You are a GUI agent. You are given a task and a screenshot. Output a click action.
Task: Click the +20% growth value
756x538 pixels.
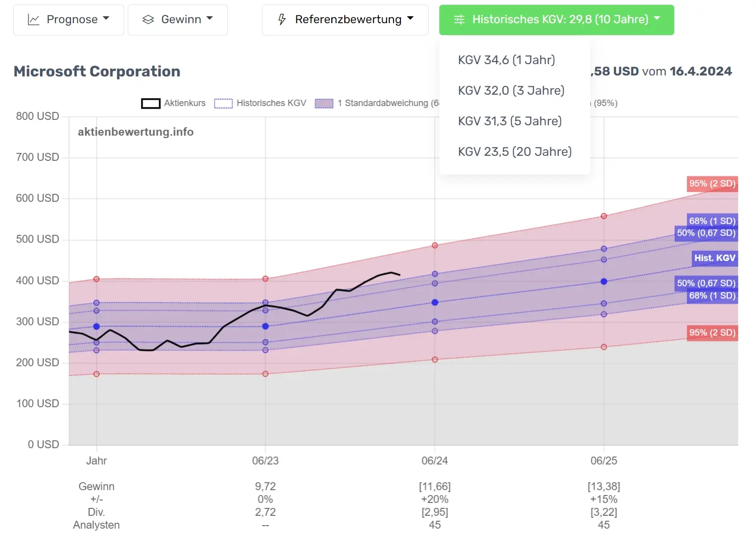click(x=434, y=500)
